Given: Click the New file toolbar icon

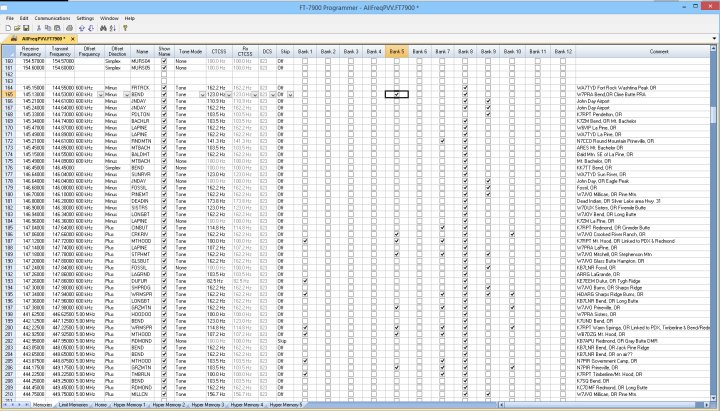Looking at the screenshot, I should pos(7,28).
